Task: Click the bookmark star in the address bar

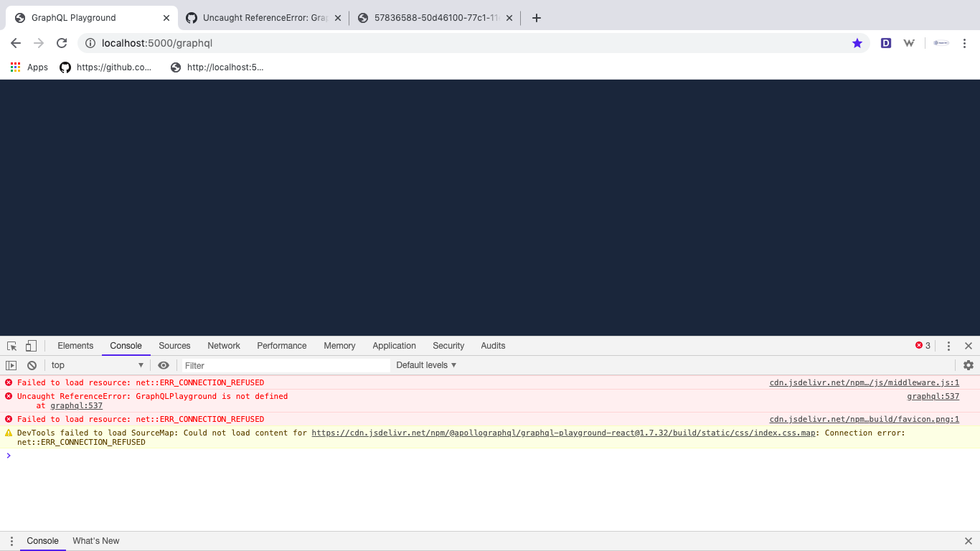Action: click(857, 43)
